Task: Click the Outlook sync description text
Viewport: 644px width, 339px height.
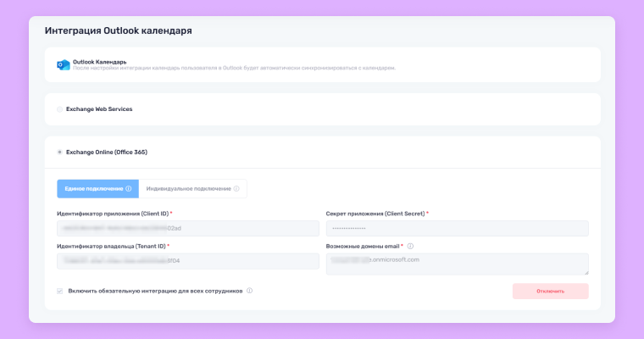Action: [x=234, y=68]
